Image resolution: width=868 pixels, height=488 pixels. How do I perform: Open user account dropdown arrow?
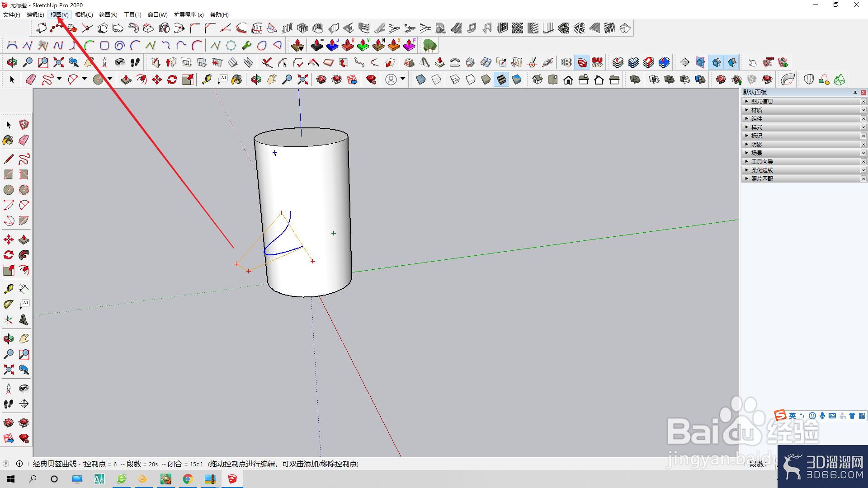[403, 79]
